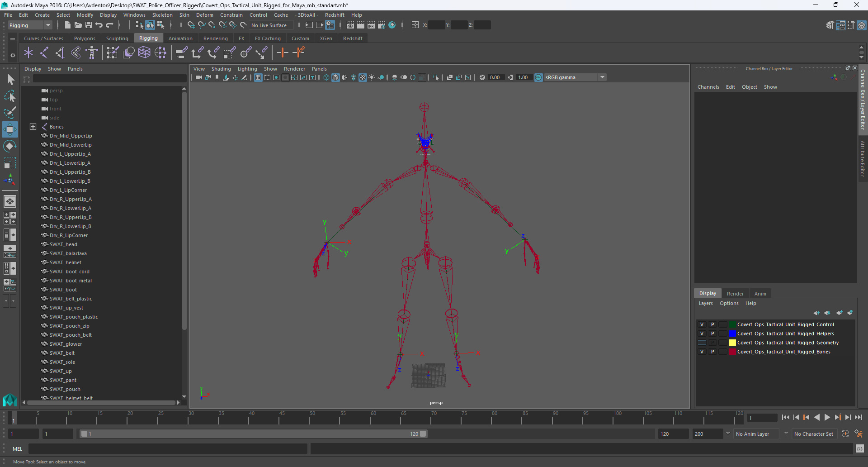This screenshot has width=868, height=467.
Task: Click Create new layer with selected icon
Action: (850, 313)
